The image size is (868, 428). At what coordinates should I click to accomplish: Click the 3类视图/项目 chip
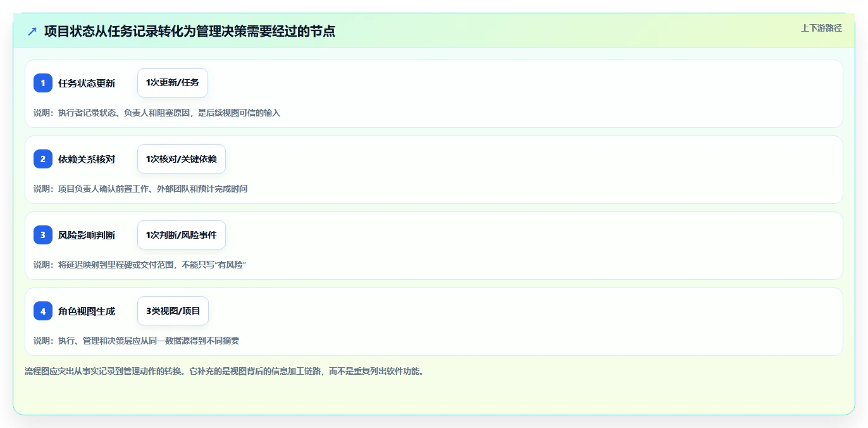pos(173,311)
